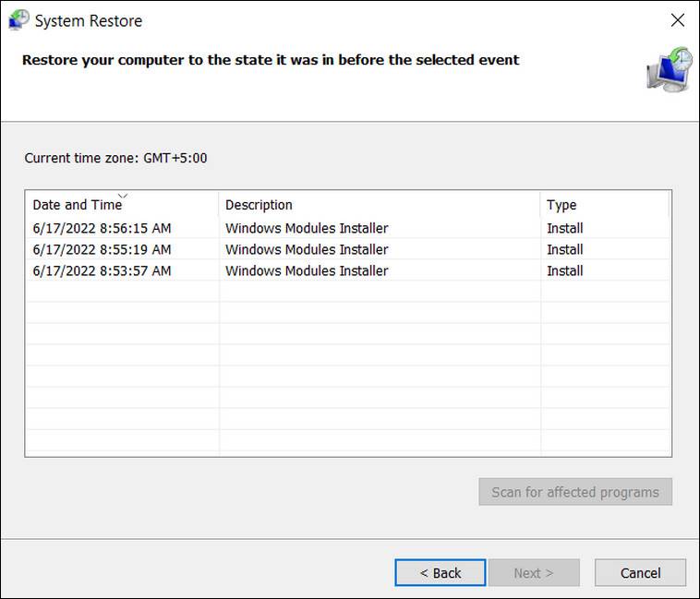This screenshot has height=599, width=700.
Task: Go back with the Back button
Action: click(x=441, y=572)
